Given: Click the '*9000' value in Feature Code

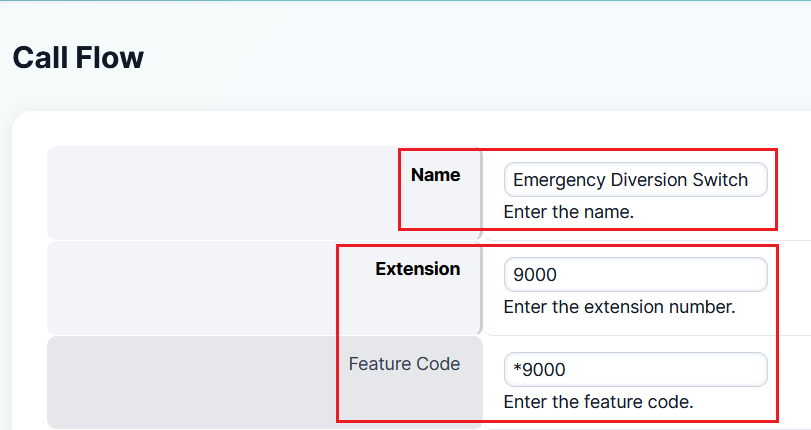Looking at the screenshot, I should point(539,370).
